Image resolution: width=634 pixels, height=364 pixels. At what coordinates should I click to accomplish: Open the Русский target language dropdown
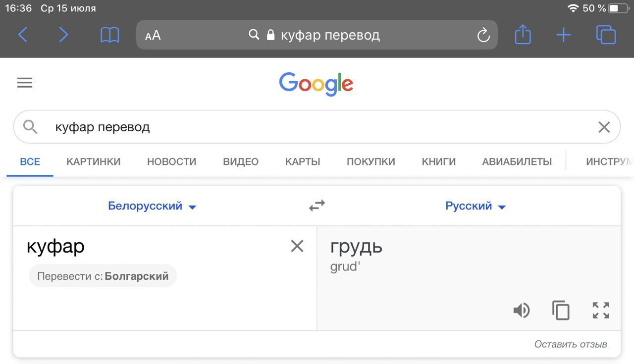tap(475, 206)
